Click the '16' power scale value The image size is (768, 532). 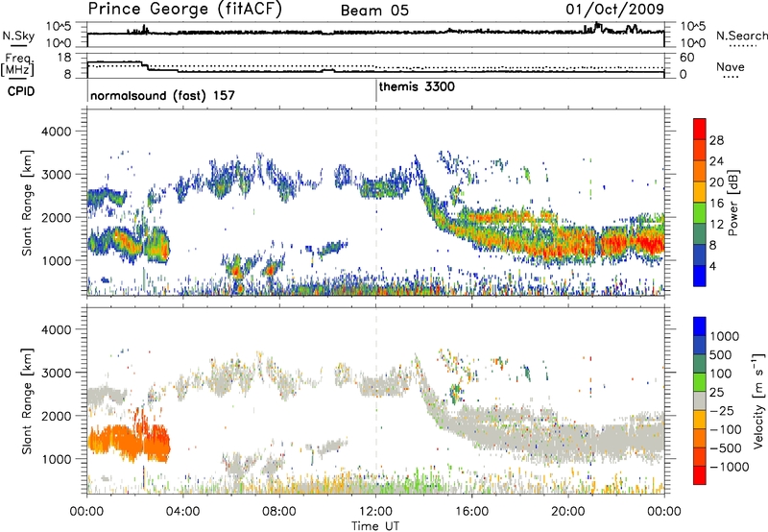pyautogui.click(x=716, y=204)
